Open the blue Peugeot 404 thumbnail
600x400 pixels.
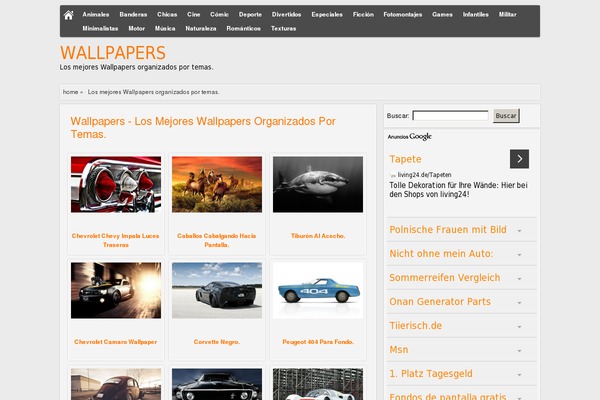tap(318, 290)
